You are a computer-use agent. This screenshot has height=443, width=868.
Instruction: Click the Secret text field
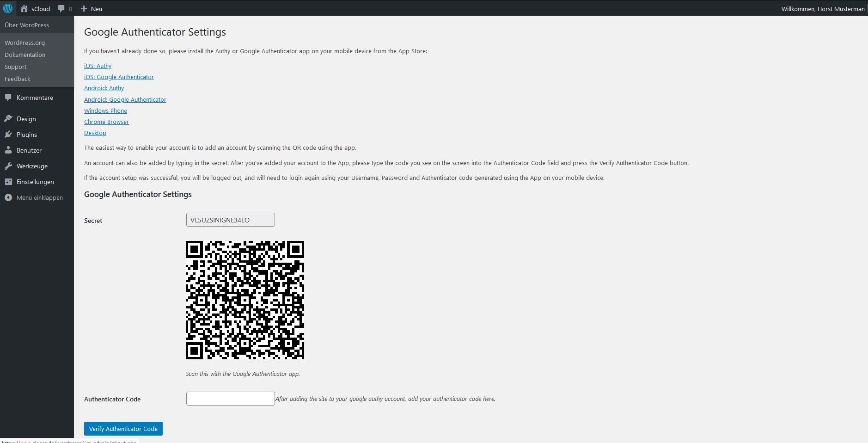tap(230, 220)
